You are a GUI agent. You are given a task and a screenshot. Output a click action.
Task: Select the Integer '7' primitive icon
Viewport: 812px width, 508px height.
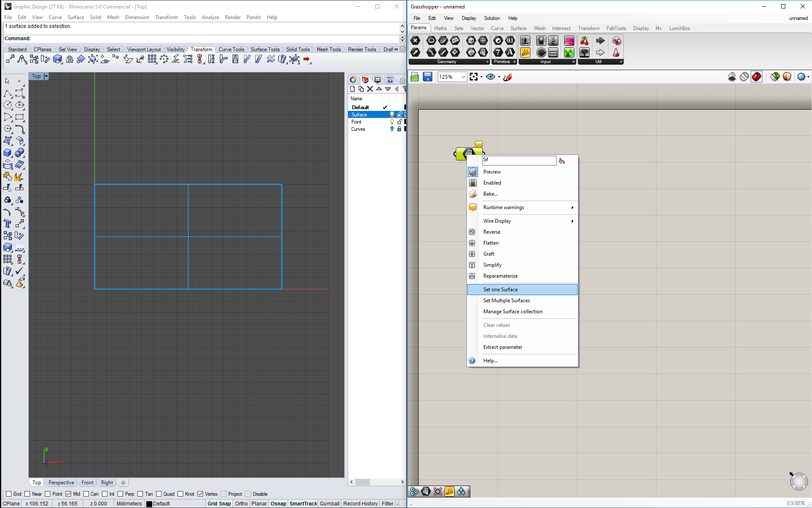click(x=499, y=52)
